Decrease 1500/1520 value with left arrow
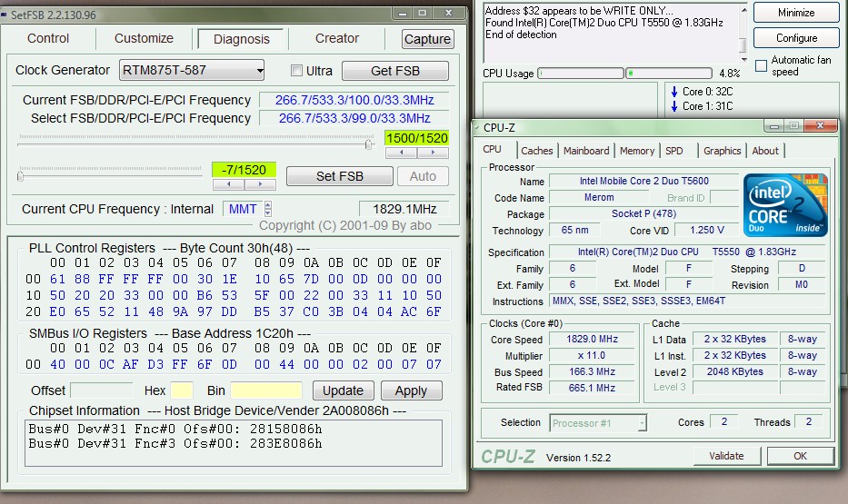 [x=401, y=153]
